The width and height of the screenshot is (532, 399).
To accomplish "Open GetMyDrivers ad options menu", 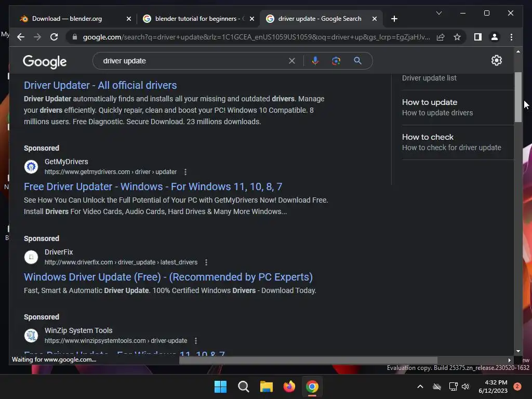I will (x=185, y=172).
